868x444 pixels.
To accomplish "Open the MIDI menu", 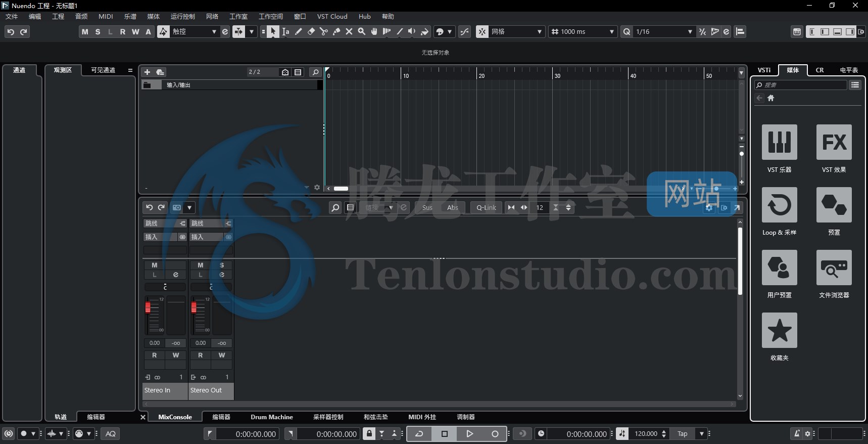I will tap(106, 16).
